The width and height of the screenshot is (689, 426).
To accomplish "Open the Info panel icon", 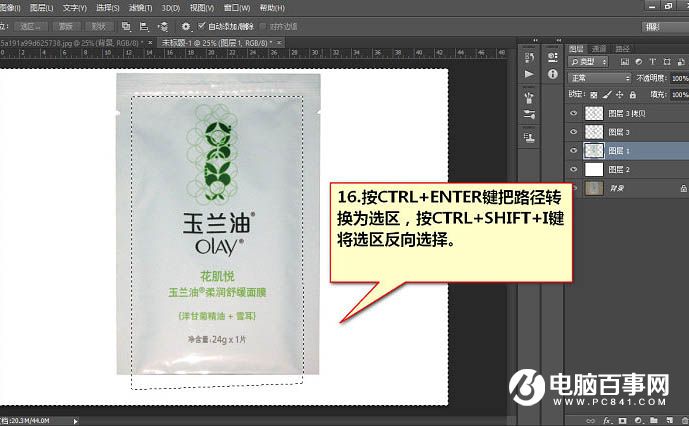I will pos(553,74).
